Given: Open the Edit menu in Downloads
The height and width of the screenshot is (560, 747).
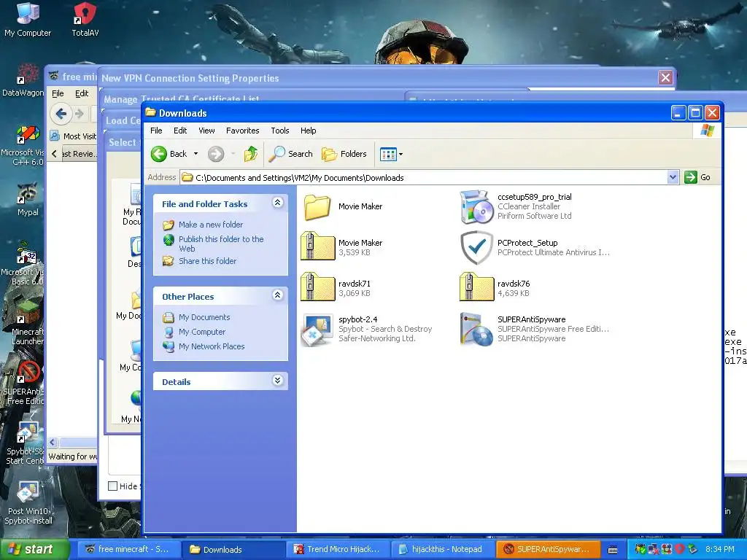Looking at the screenshot, I should tap(180, 131).
